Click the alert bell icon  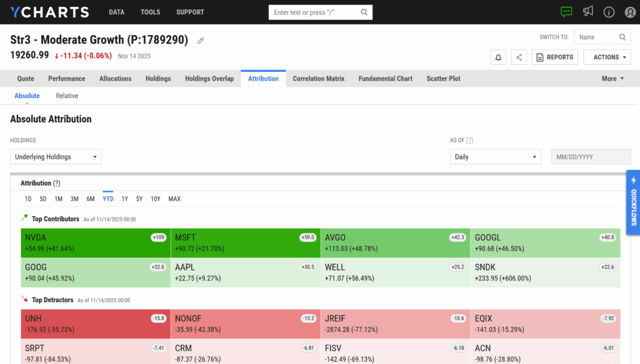499,57
